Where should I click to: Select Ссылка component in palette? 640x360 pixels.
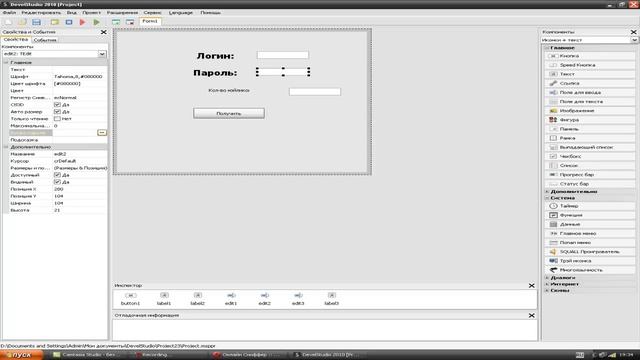590,83
